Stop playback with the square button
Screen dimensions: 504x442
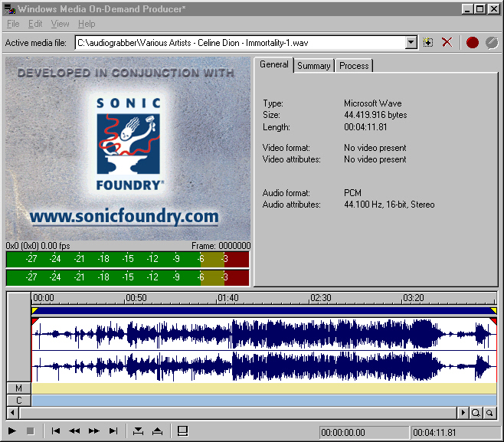tap(30, 431)
